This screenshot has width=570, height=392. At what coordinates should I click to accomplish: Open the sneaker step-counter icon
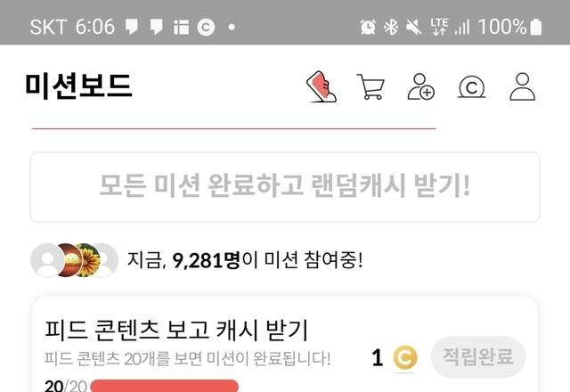pyautogui.click(x=322, y=86)
